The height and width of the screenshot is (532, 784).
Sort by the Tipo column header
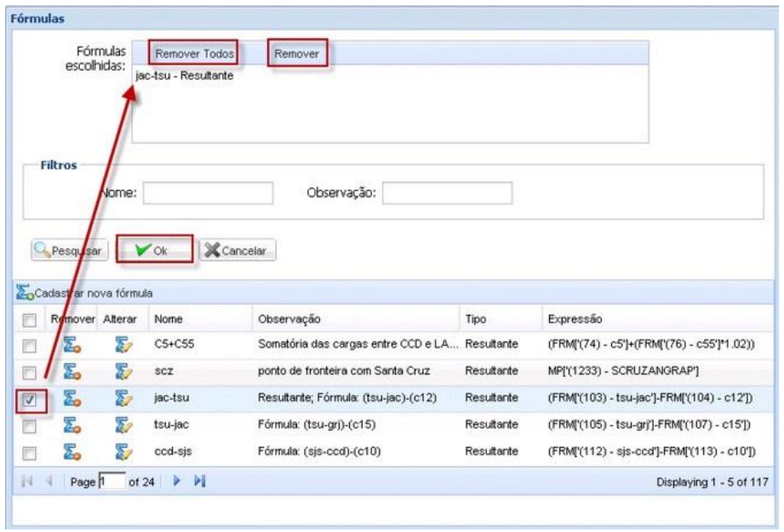click(x=477, y=317)
